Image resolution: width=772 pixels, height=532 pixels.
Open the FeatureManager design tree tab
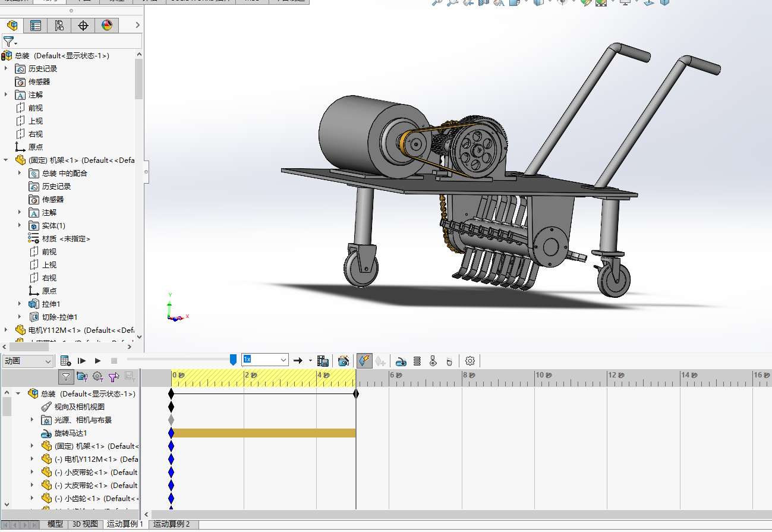tap(12, 25)
